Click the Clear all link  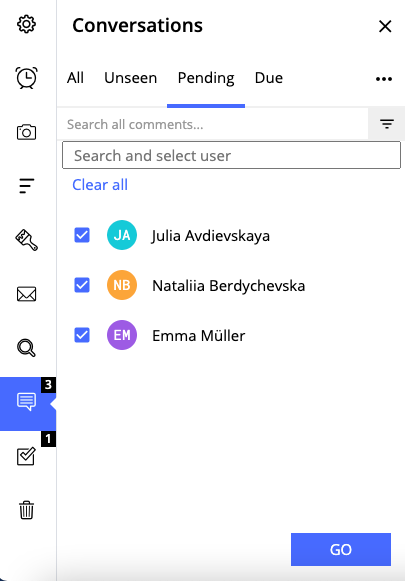click(x=100, y=185)
